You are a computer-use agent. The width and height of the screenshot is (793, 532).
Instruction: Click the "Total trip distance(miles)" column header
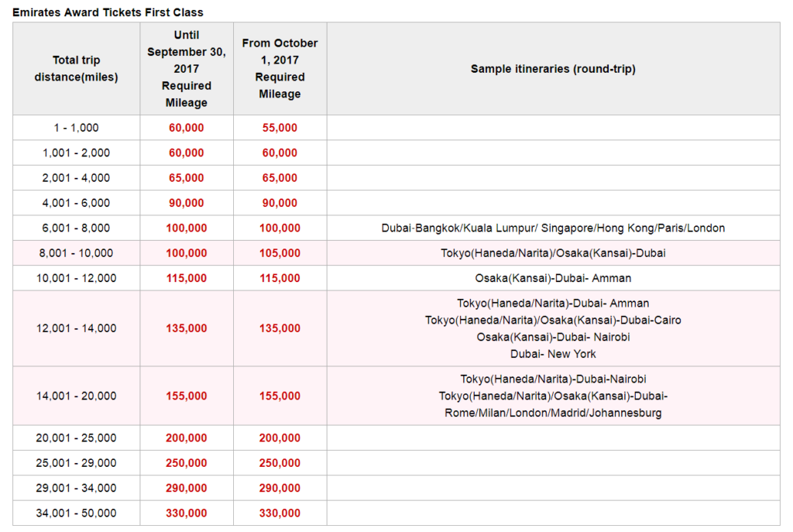[x=77, y=69]
